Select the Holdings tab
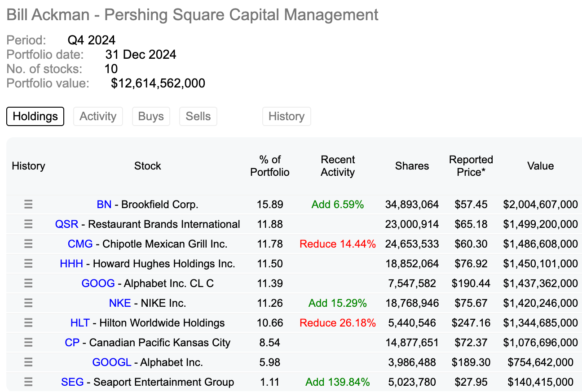 (x=35, y=117)
